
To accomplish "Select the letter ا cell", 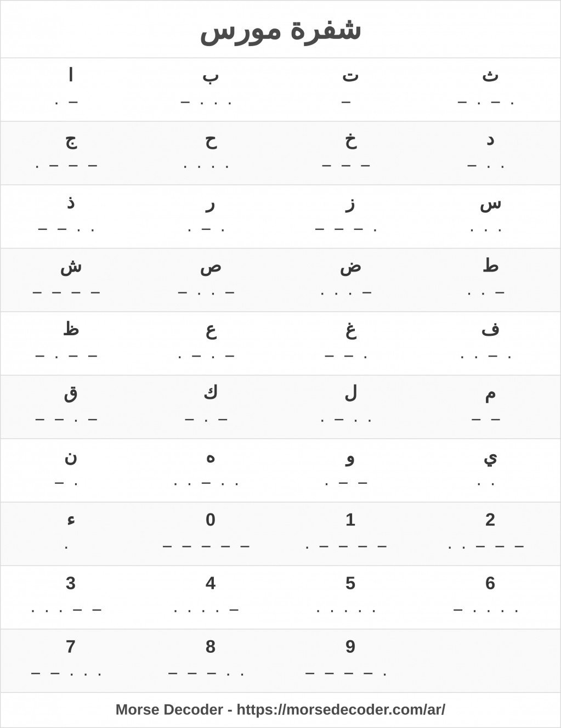I will coord(70,89).
